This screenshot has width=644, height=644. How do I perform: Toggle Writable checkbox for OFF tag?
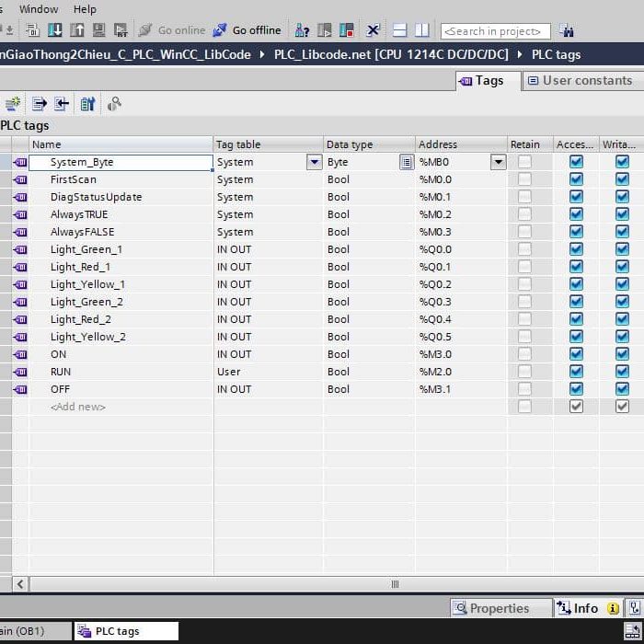(x=622, y=389)
